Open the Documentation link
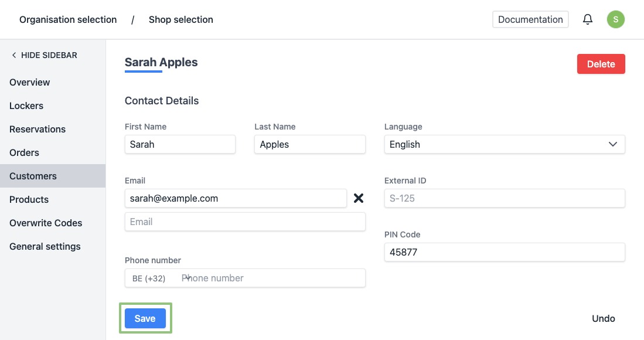The image size is (644, 340). [x=530, y=19]
